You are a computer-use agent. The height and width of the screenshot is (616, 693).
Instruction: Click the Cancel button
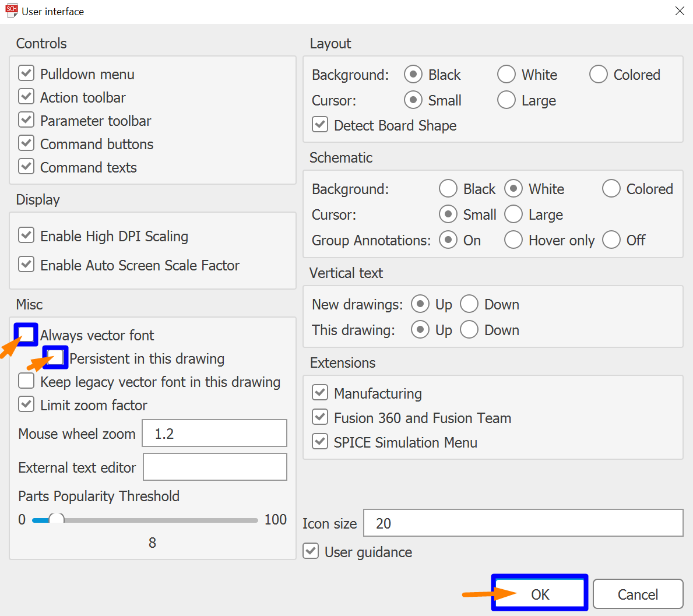(x=638, y=594)
